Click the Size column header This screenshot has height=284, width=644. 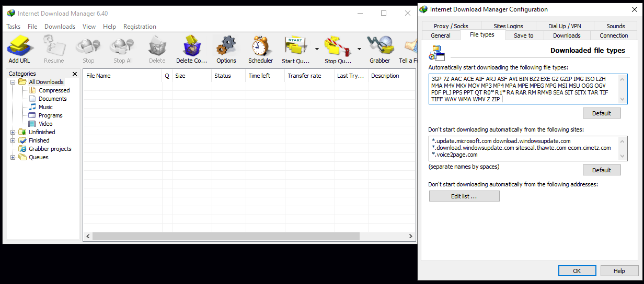(x=192, y=76)
